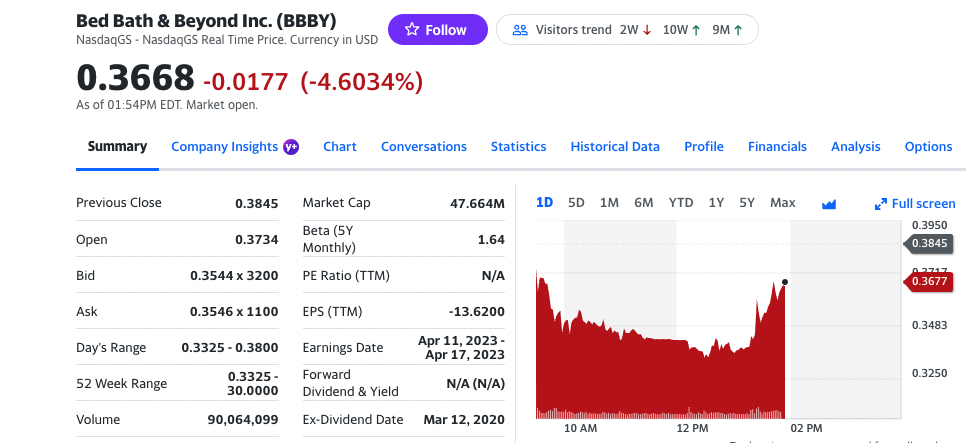Select the YTD chart range
This screenshot has width=966, height=443.
[681, 203]
